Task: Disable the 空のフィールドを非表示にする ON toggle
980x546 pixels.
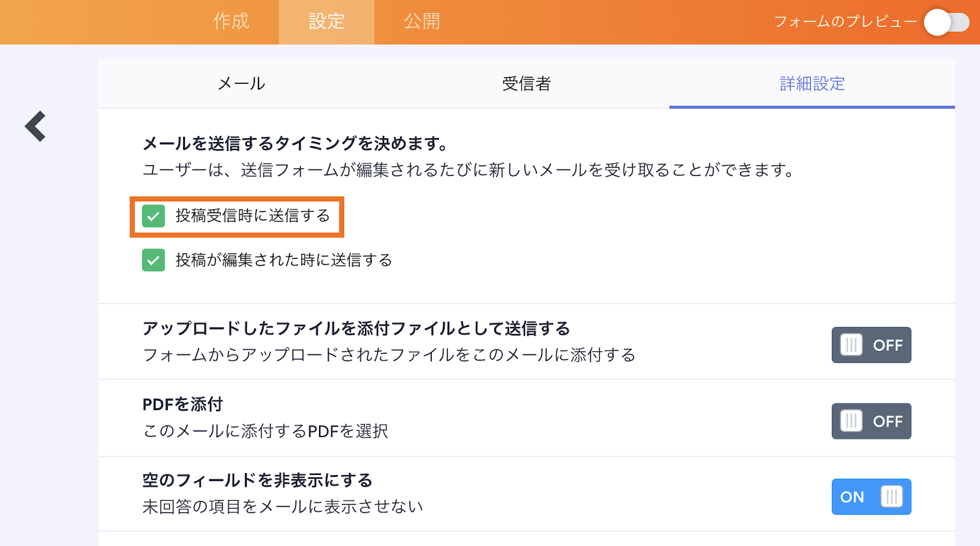Action: click(871, 497)
